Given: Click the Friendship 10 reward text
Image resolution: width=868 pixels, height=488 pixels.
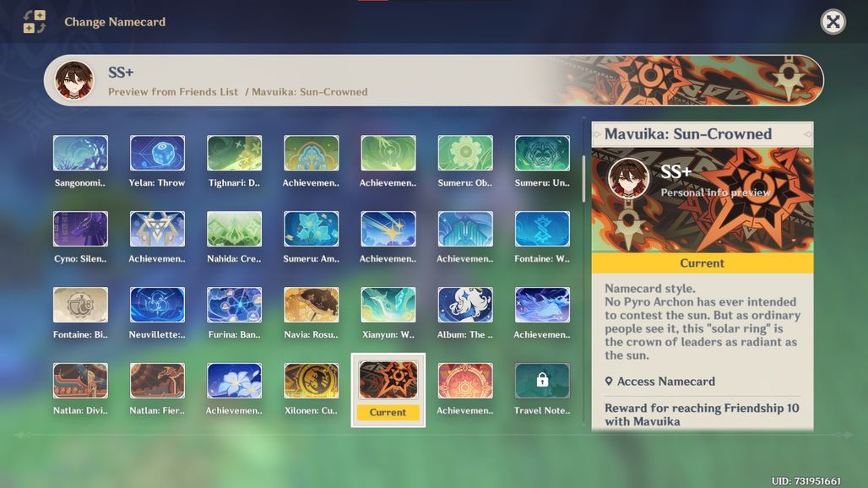Looking at the screenshot, I should [702, 415].
